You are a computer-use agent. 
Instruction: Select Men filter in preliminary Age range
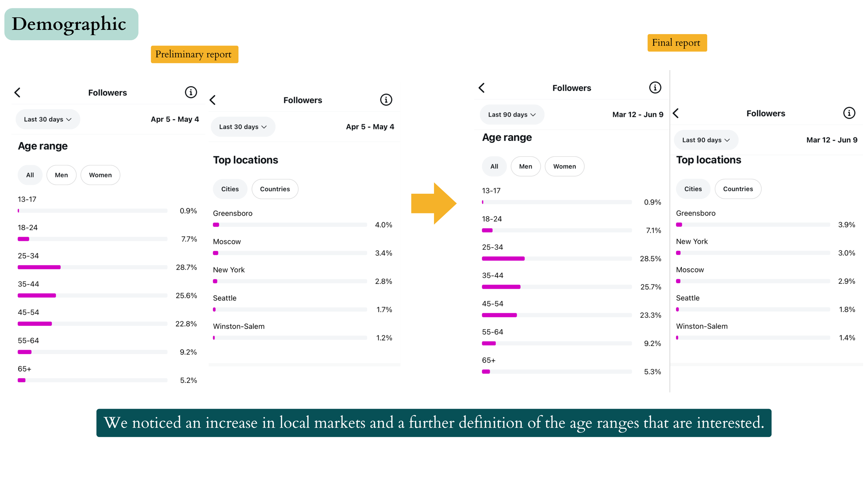[x=61, y=175]
